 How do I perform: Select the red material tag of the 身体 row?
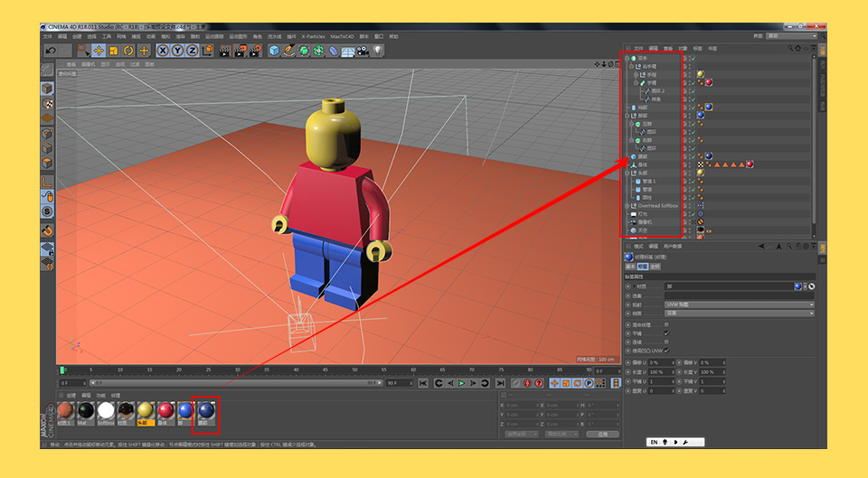pyautogui.click(x=750, y=164)
